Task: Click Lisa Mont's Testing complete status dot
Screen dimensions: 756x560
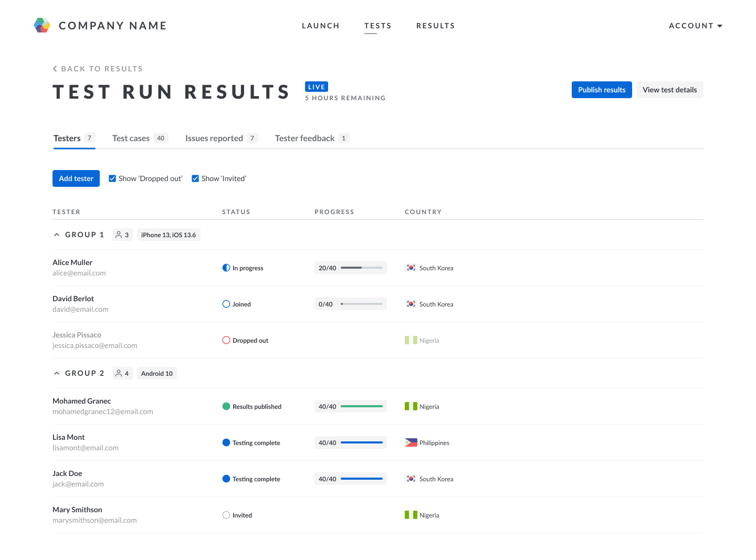Action: pyautogui.click(x=226, y=442)
